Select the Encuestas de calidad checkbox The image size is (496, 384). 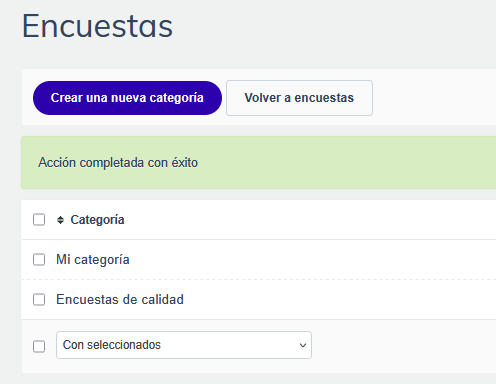[x=39, y=300]
